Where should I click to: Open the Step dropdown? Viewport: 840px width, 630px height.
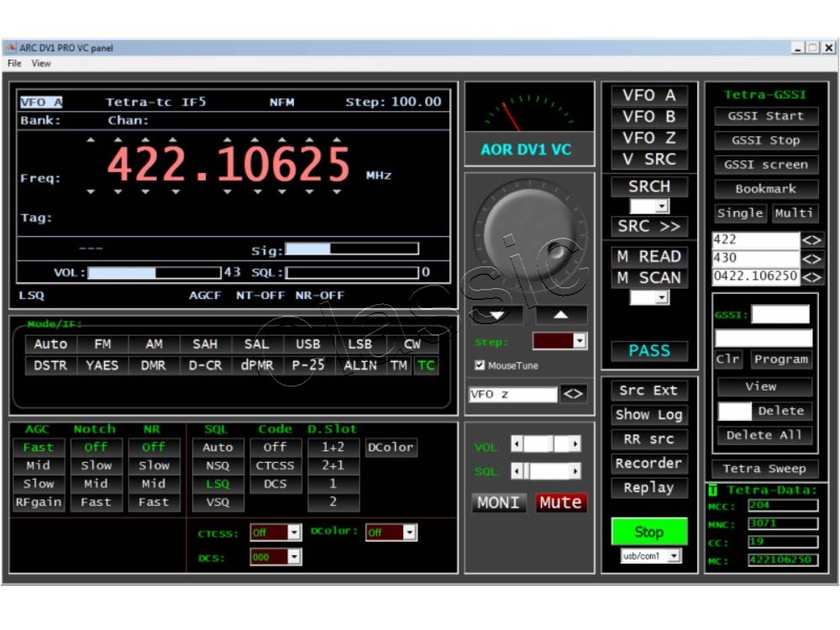point(579,341)
